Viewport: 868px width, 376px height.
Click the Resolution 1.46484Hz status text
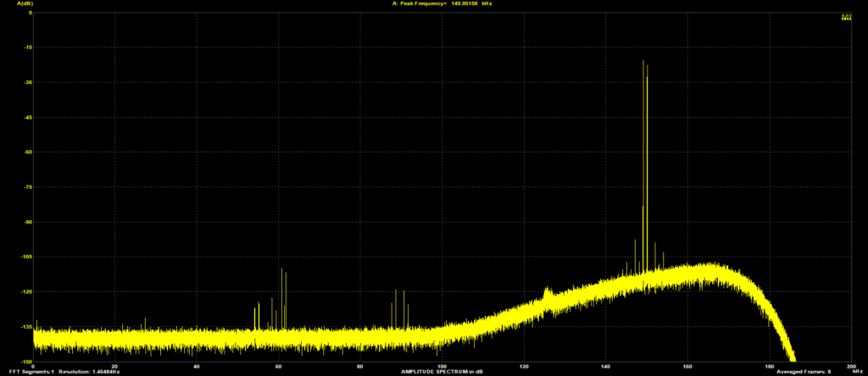tap(90, 372)
